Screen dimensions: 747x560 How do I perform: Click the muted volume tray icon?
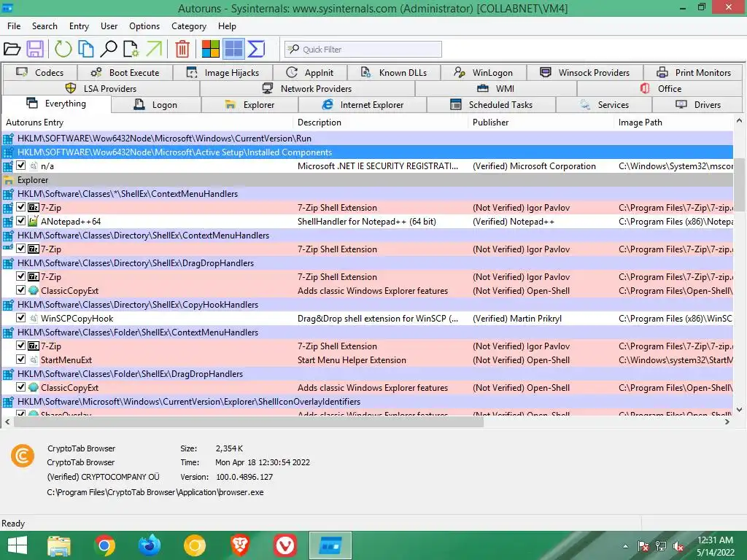click(678, 546)
